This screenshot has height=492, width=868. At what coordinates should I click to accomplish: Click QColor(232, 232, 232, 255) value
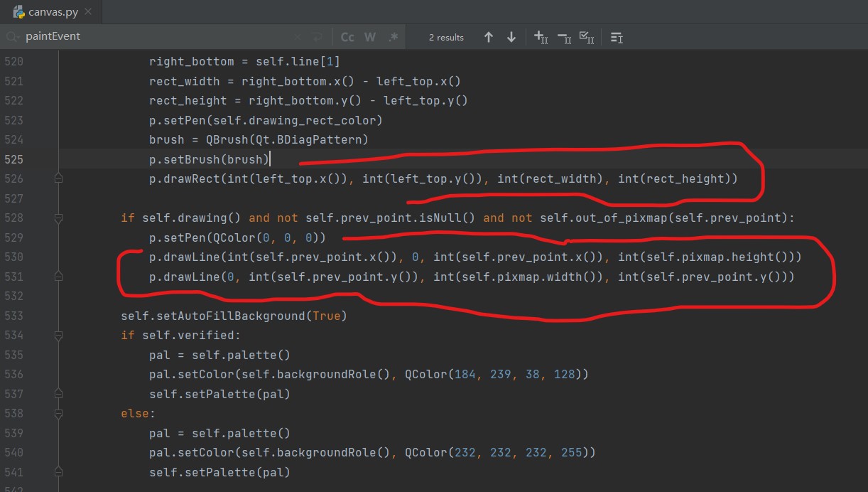tap(497, 452)
